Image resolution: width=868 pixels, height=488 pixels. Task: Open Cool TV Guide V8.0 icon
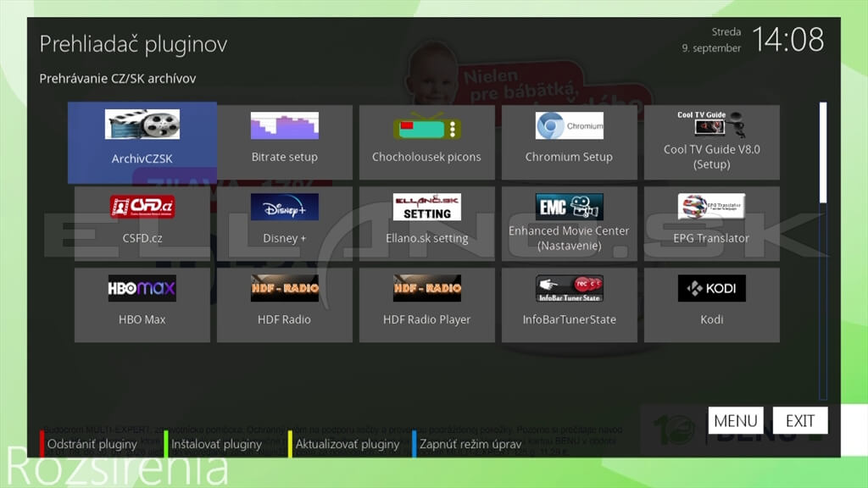click(711, 124)
